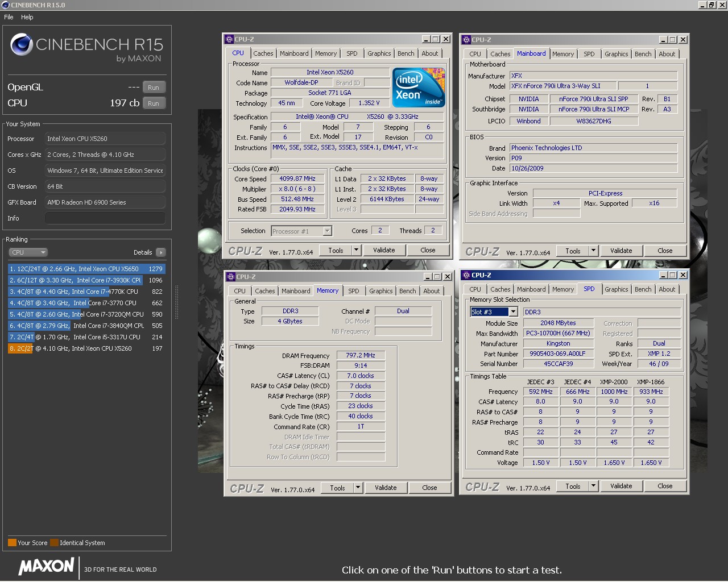This screenshot has width=728, height=582.
Task: Click the Cinebench app icon in title bar
Action: pos(5,5)
